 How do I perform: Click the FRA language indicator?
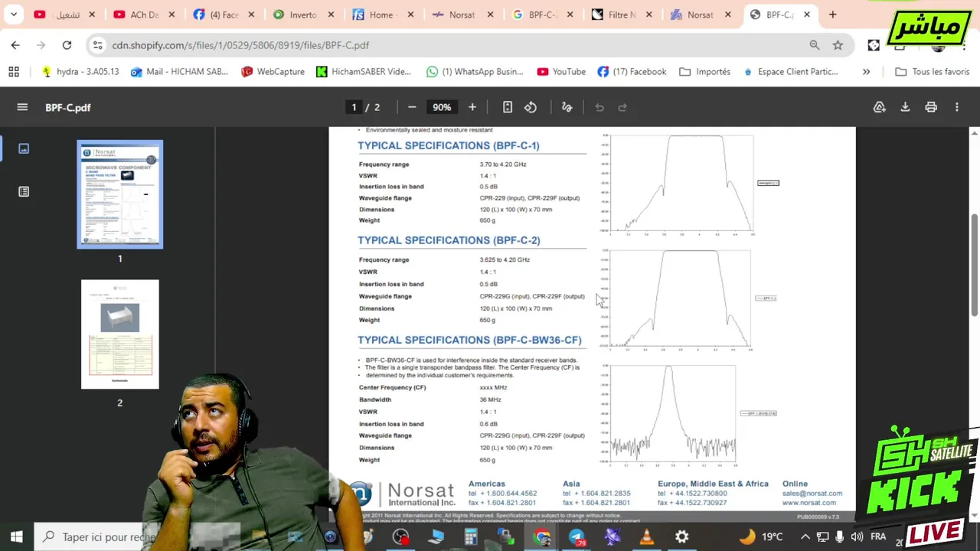point(878,536)
